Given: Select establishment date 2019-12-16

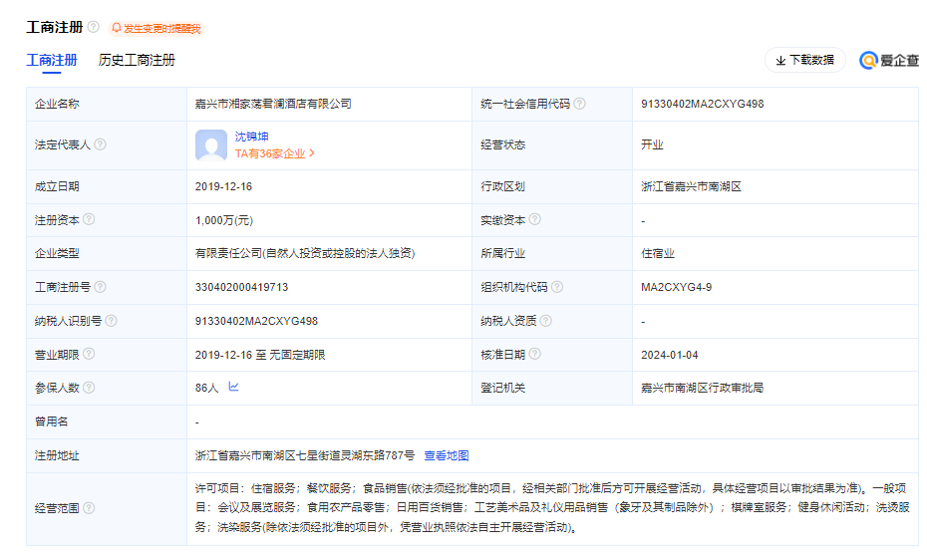Looking at the screenshot, I should coord(223,186).
